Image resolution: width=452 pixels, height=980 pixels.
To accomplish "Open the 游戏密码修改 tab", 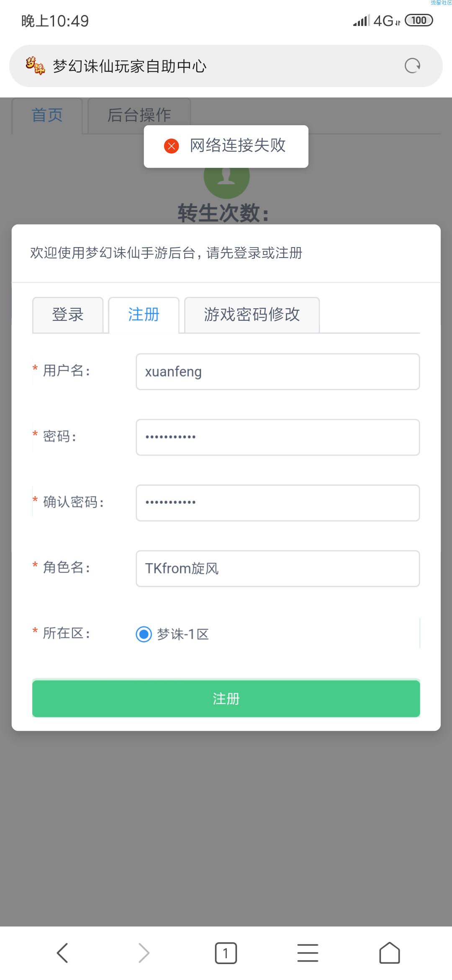I will click(252, 315).
